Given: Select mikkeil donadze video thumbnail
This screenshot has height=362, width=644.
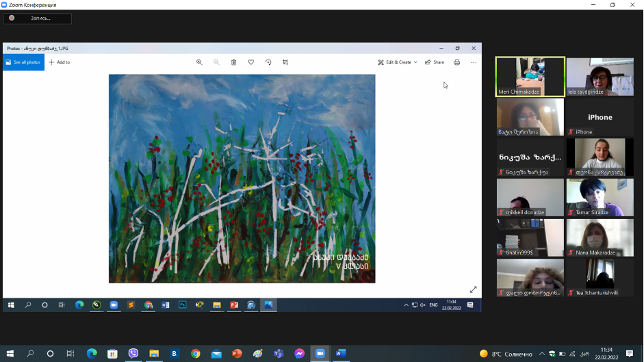Looking at the screenshot, I should [x=530, y=197].
